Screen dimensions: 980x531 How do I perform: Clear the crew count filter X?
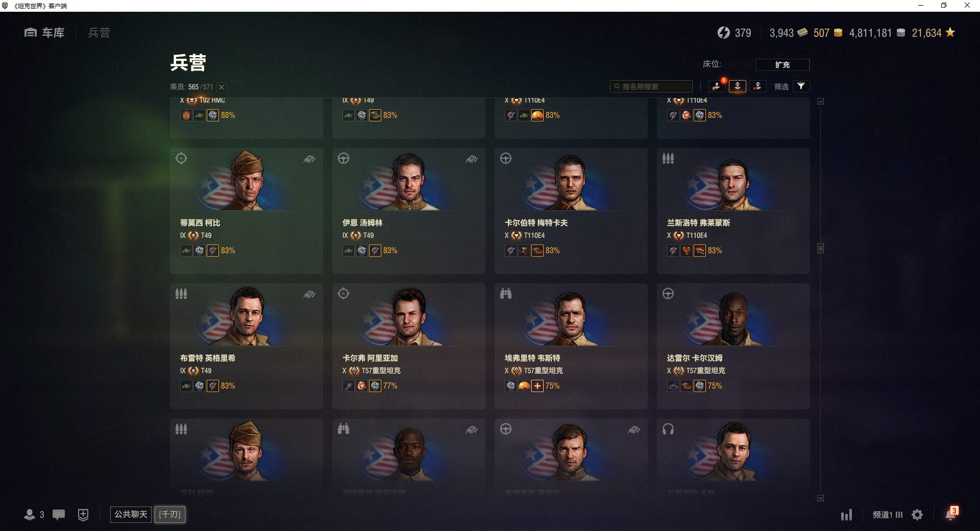click(222, 87)
